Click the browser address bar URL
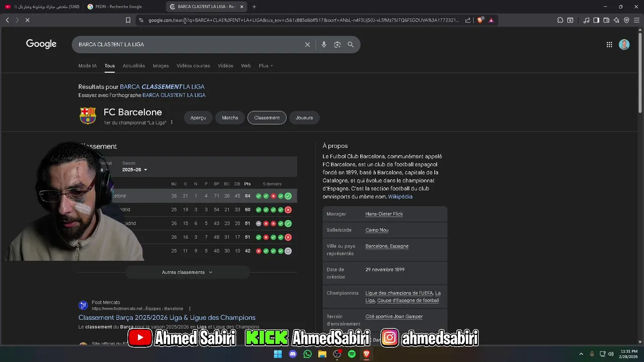 point(304,20)
